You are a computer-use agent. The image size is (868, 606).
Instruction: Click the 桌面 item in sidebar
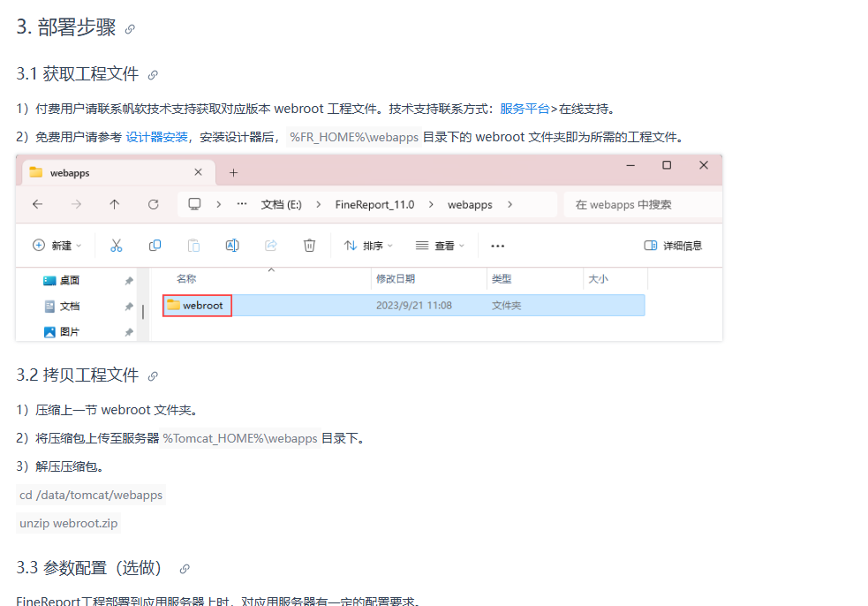pos(70,280)
